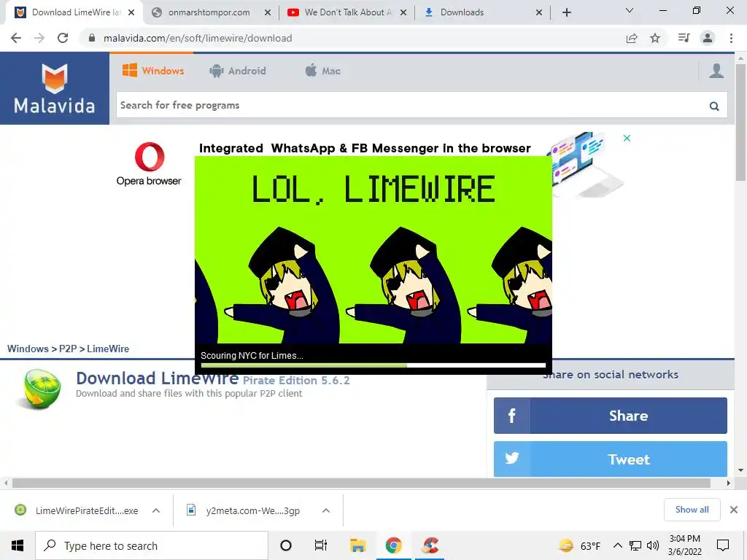Bookmark this page with star icon

[655, 38]
